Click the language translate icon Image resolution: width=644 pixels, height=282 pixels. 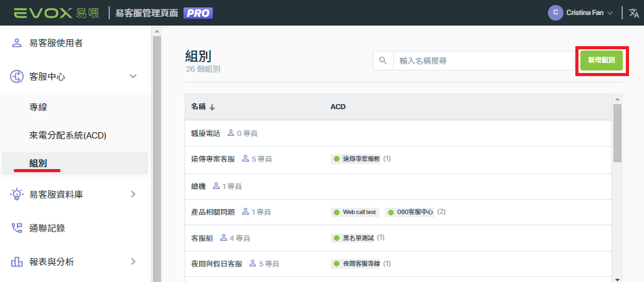(x=634, y=12)
